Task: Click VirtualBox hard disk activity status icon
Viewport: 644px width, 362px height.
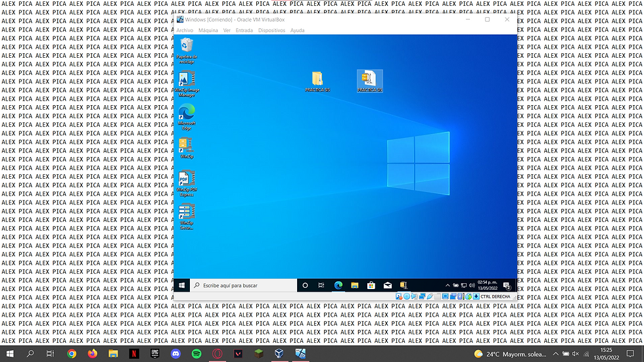Action: pyautogui.click(x=399, y=296)
